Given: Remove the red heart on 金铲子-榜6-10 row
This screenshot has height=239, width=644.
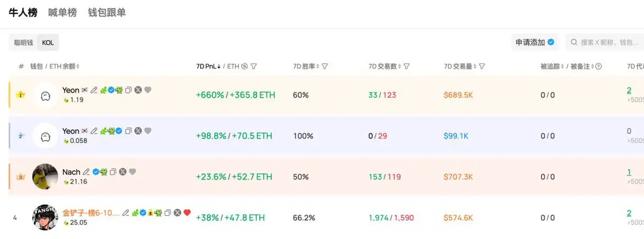Looking at the screenshot, I should (187, 213).
